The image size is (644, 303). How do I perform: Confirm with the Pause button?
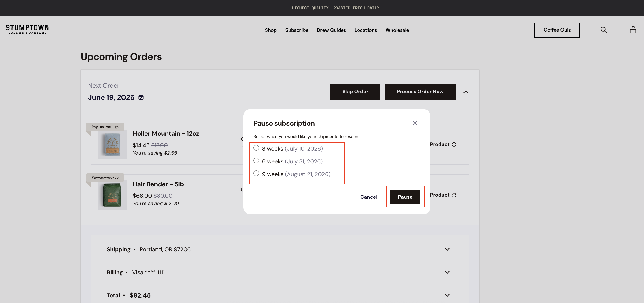point(405,197)
